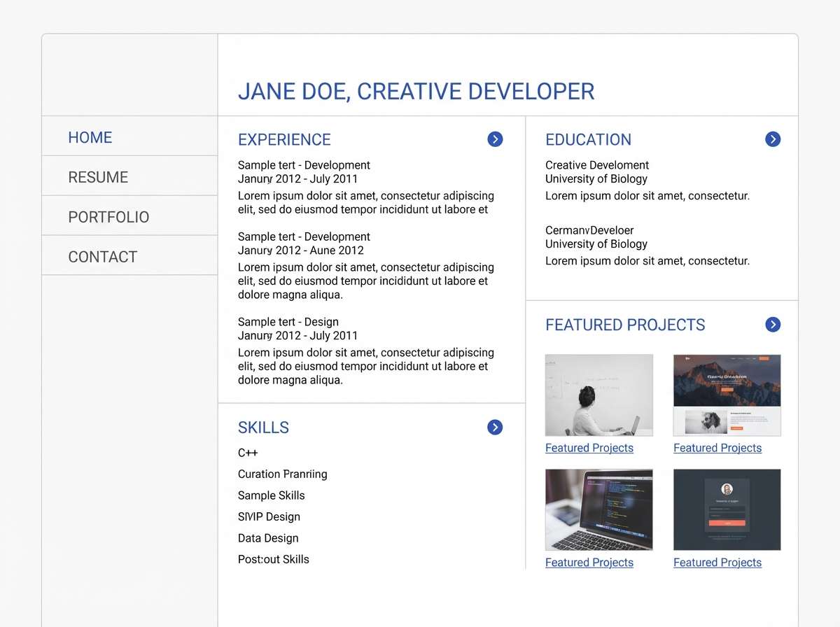Select the C++ skill entry

coord(248,453)
